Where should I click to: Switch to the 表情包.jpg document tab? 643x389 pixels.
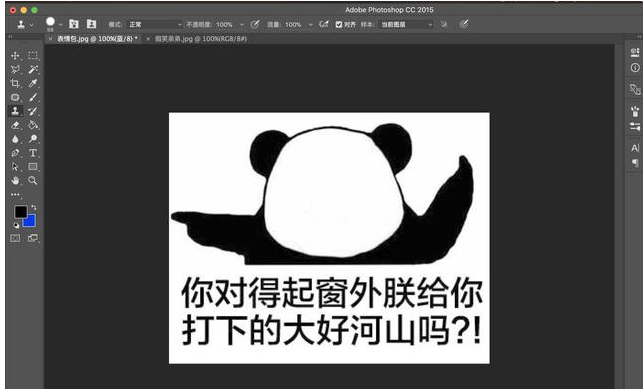97,39
